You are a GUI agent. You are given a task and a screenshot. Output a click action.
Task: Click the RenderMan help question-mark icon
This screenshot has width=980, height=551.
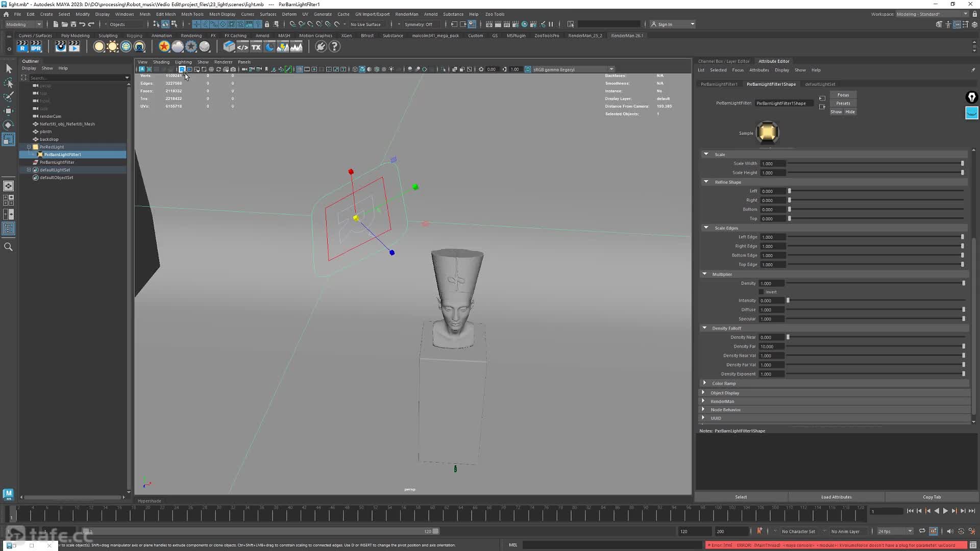pos(334,47)
